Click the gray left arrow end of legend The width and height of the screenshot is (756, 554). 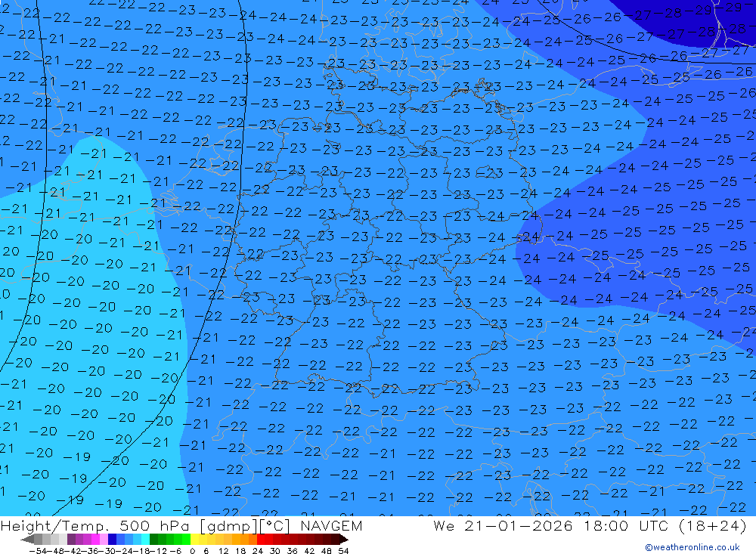coord(27,539)
